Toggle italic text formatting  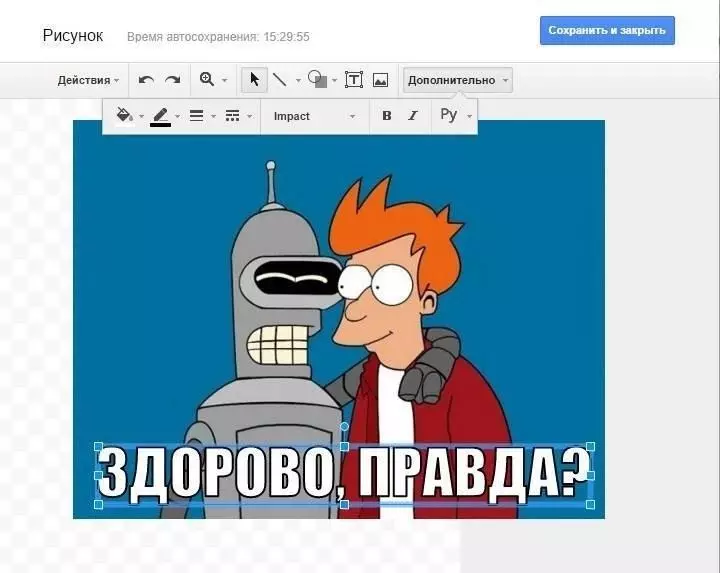(x=412, y=116)
